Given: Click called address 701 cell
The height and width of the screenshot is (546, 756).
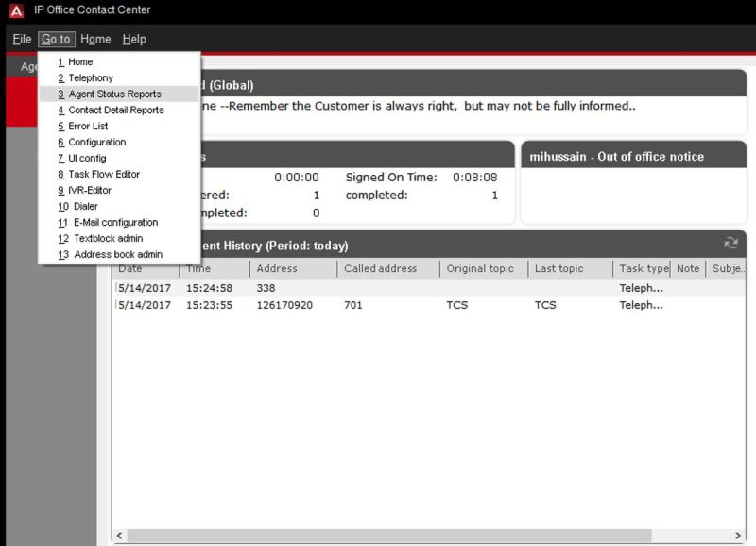Looking at the screenshot, I should pos(352,305).
